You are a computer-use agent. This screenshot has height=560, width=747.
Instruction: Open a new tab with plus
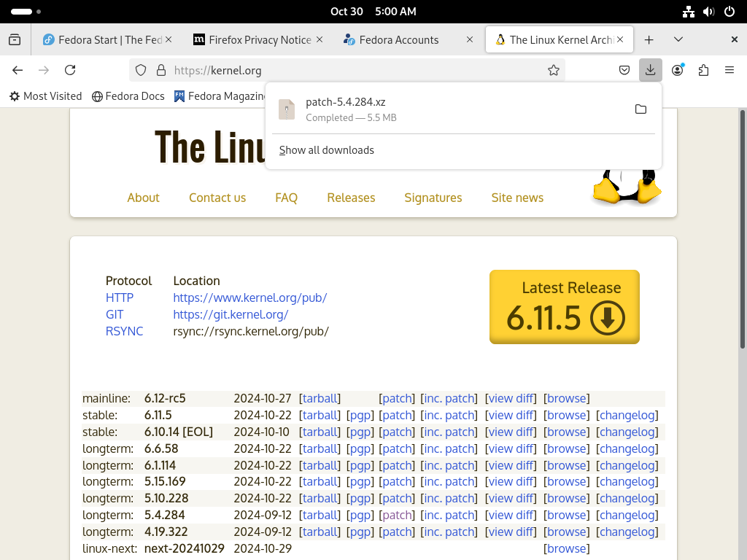[x=649, y=40]
